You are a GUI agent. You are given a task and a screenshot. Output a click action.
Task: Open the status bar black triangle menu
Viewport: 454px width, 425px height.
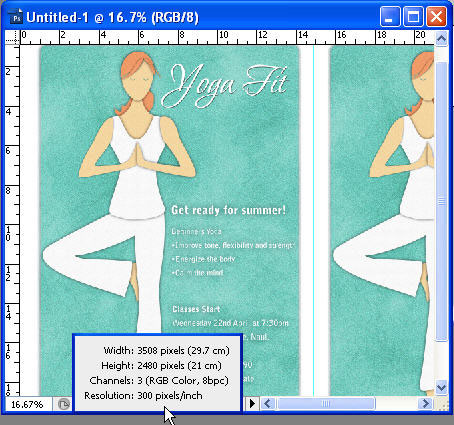pos(252,404)
